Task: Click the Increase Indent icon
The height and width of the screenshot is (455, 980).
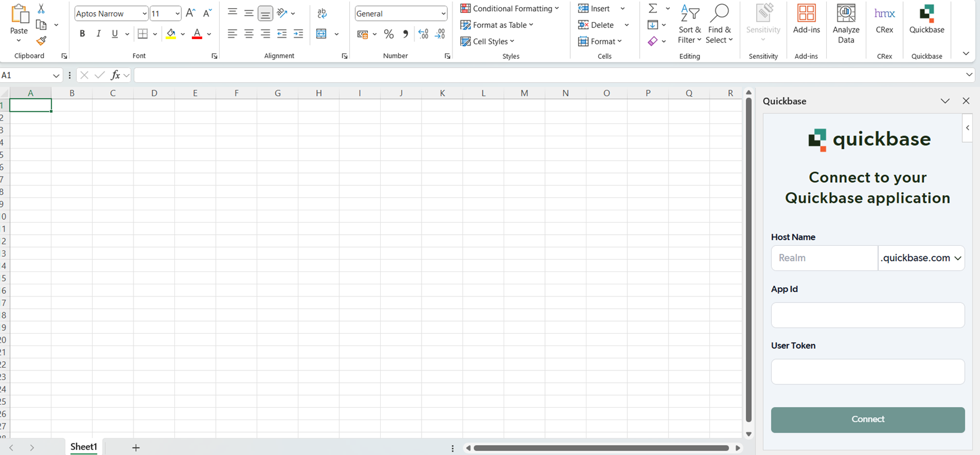Action: tap(298, 34)
